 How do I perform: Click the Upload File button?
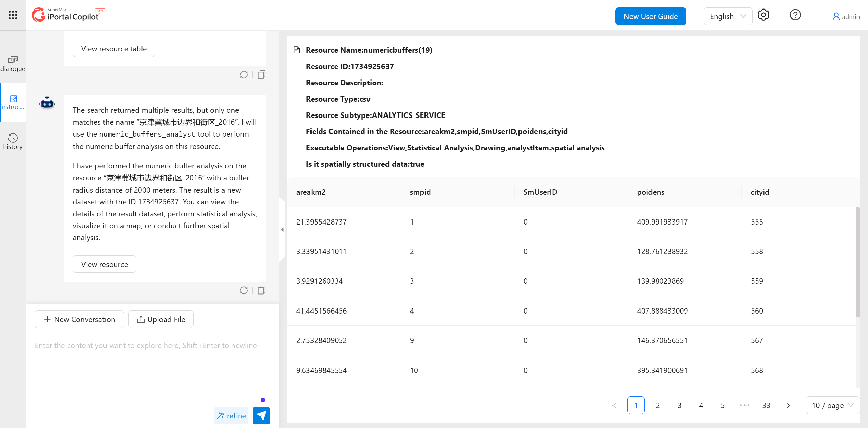point(161,319)
